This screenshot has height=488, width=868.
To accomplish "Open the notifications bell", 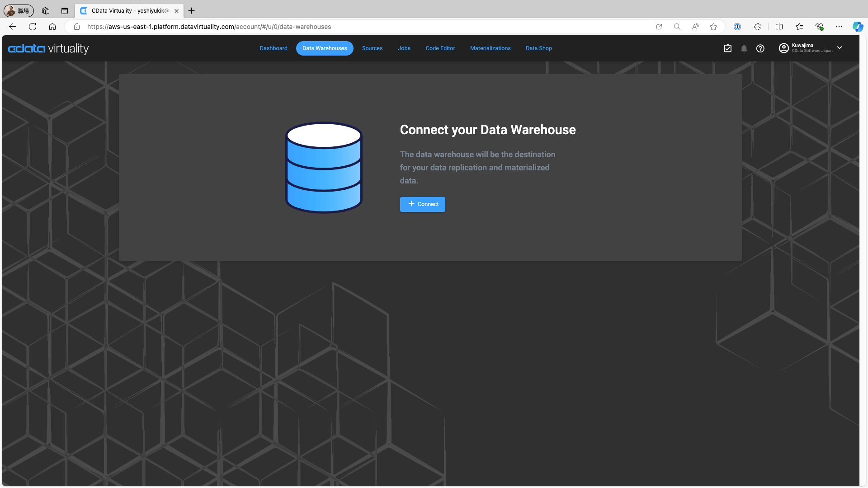I will pyautogui.click(x=744, y=48).
